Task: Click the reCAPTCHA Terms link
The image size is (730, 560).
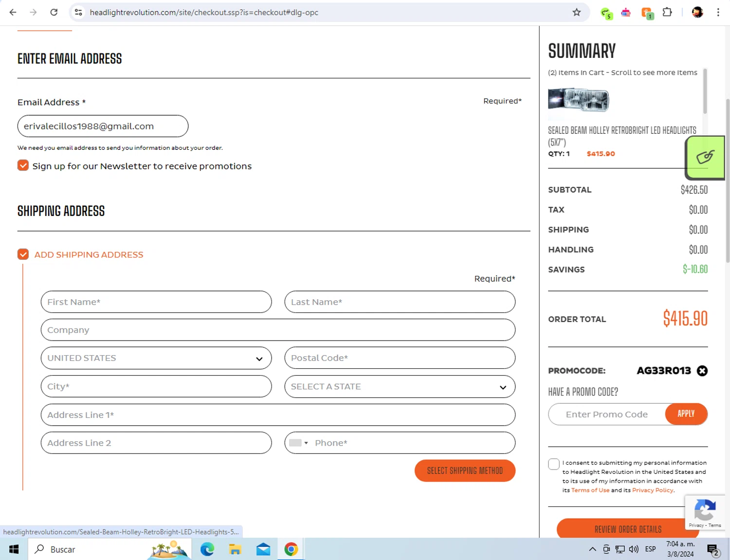Action: pos(715,525)
